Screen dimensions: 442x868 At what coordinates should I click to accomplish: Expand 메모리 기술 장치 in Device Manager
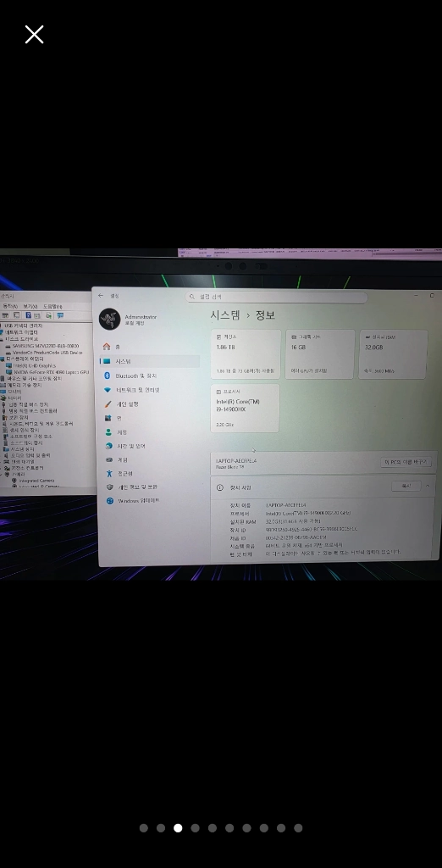pos(25,385)
